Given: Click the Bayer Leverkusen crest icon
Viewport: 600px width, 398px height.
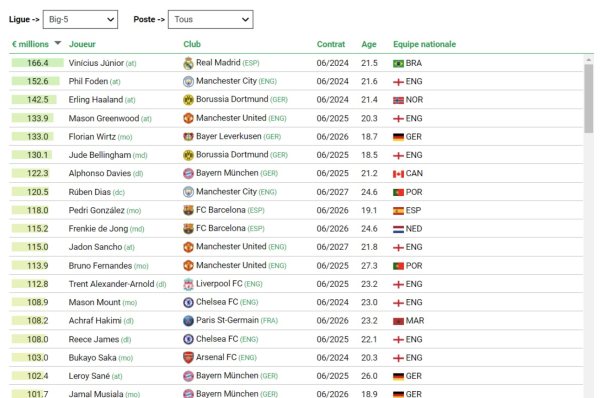Looking at the screenshot, I should coord(188,137).
